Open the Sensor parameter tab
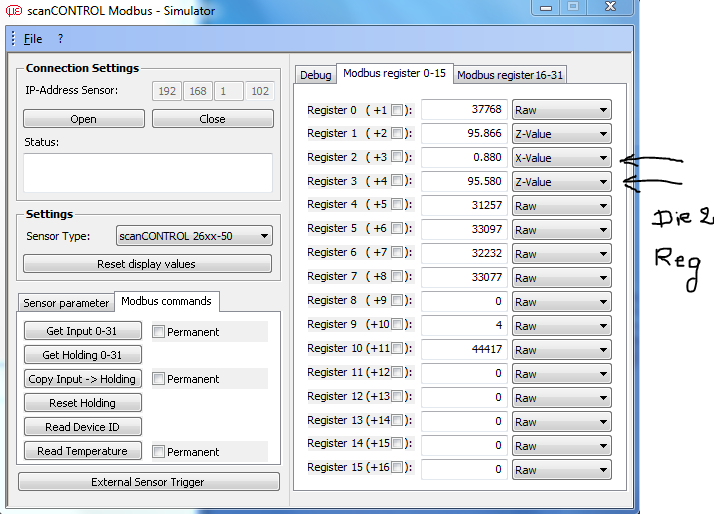This screenshot has width=714, height=514. [x=66, y=303]
